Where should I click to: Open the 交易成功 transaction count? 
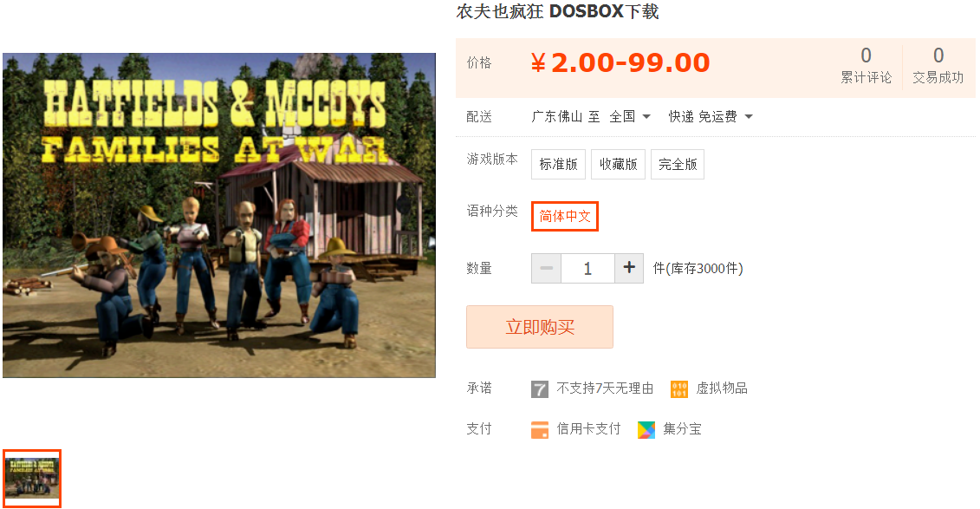coord(938,65)
